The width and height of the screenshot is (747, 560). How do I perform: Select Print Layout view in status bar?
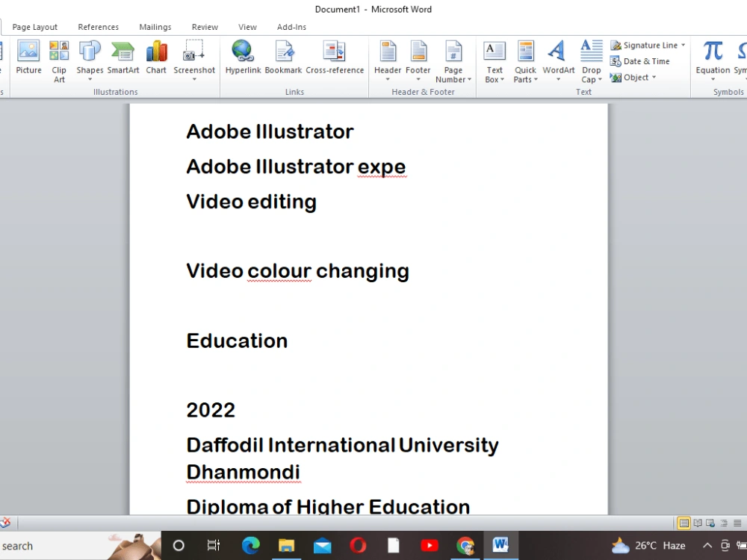(x=684, y=523)
